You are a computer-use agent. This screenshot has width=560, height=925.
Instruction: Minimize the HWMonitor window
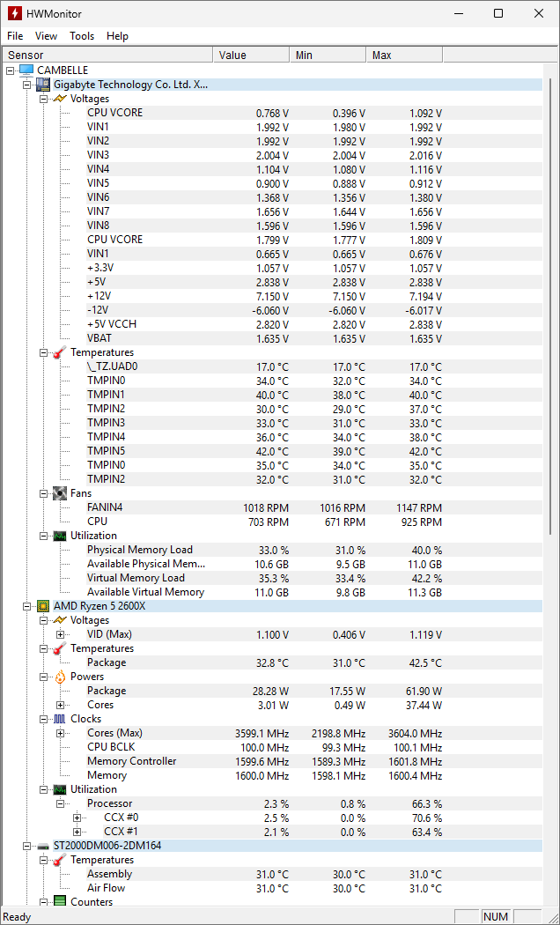(458, 13)
